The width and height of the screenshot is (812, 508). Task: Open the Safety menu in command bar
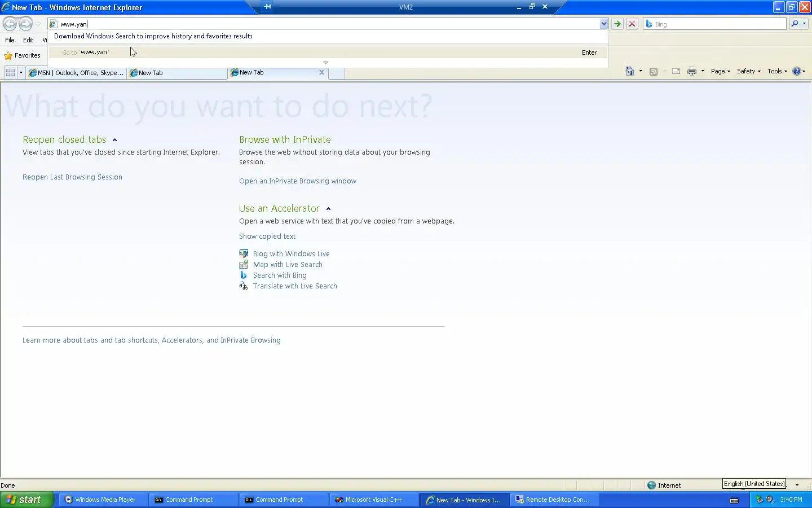(x=749, y=71)
